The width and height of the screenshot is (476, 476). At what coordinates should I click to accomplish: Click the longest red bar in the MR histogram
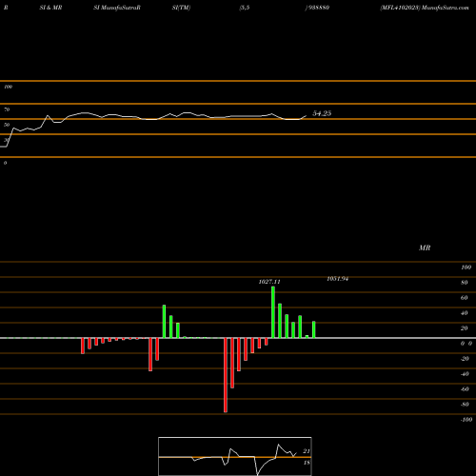pos(226,375)
